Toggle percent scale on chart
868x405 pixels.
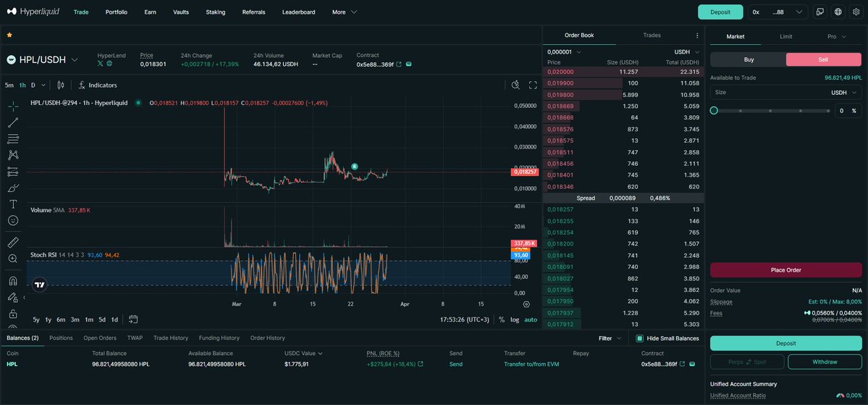point(502,319)
